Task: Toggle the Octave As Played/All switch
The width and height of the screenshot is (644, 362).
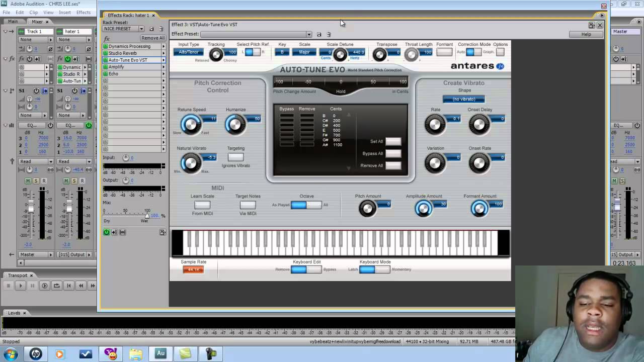Action: point(306,205)
